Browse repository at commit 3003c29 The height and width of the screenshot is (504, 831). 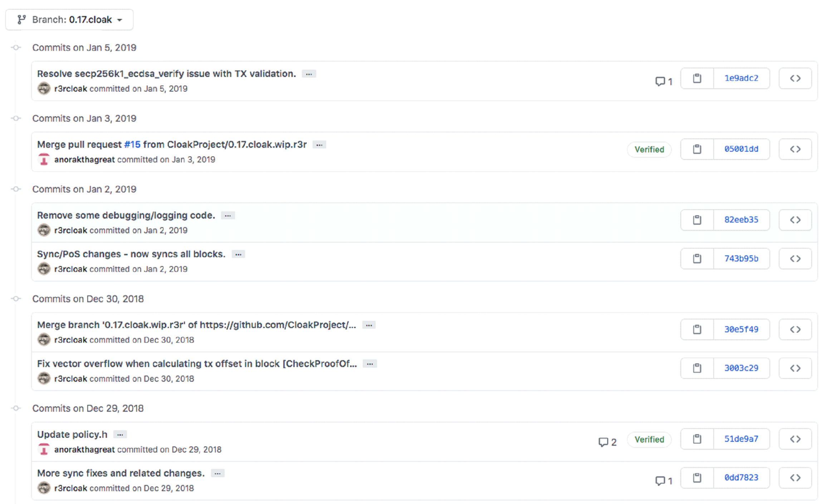coord(795,368)
